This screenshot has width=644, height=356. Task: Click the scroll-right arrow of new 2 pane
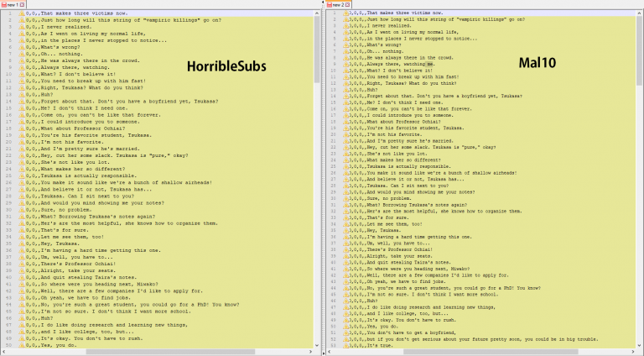point(634,352)
